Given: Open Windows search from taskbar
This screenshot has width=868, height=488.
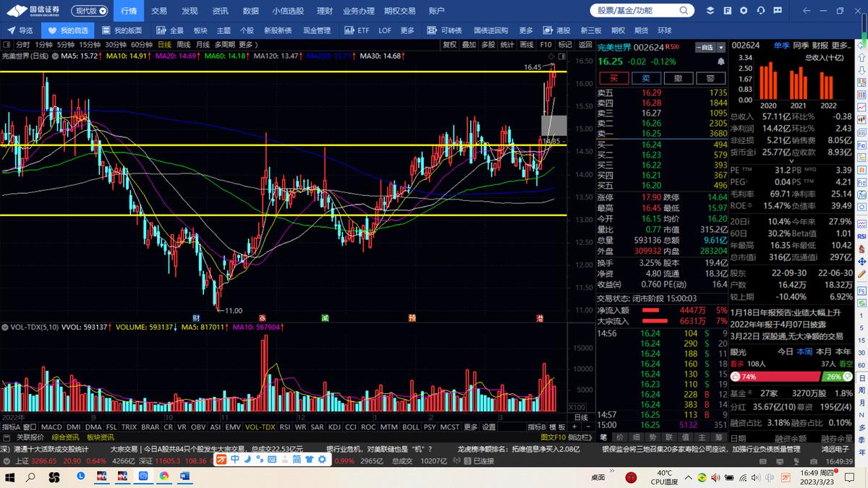Looking at the screenshot, I should click(32, 477).
